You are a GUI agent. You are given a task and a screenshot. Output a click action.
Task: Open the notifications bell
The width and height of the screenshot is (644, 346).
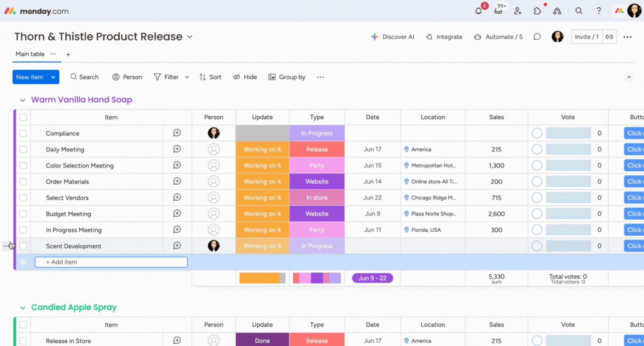478,11
